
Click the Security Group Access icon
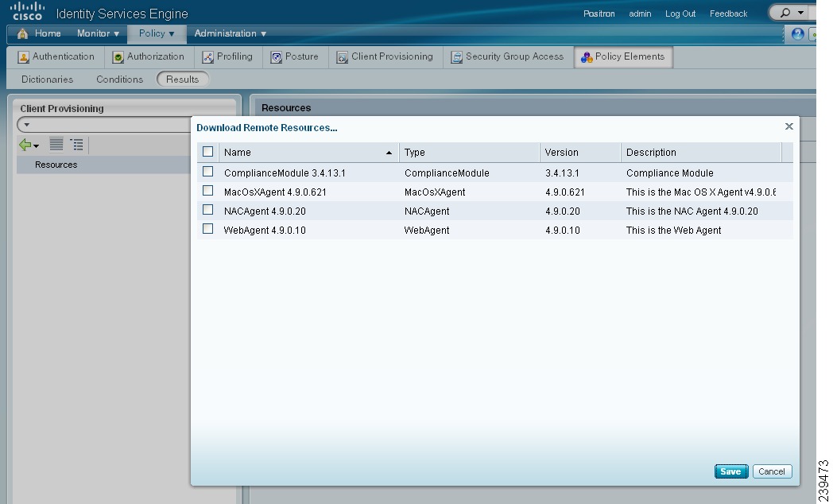(456, 57)
